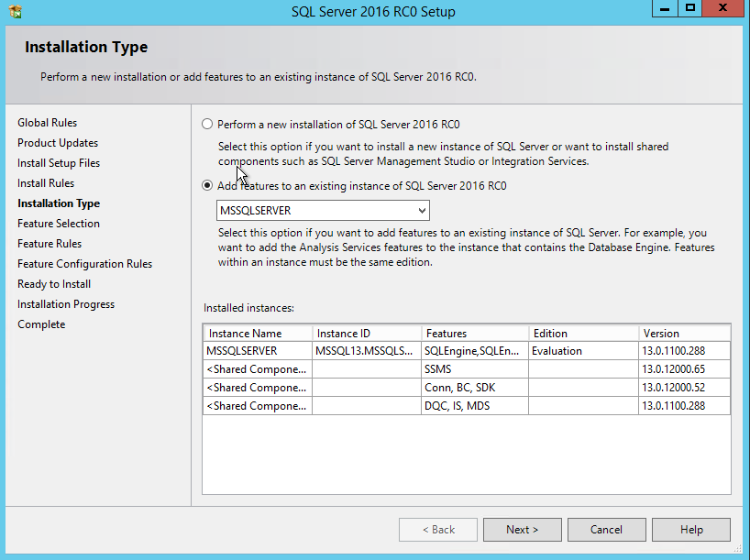
Task: Click SQLEngine,SQLEn... features cell
Action: 475,350
